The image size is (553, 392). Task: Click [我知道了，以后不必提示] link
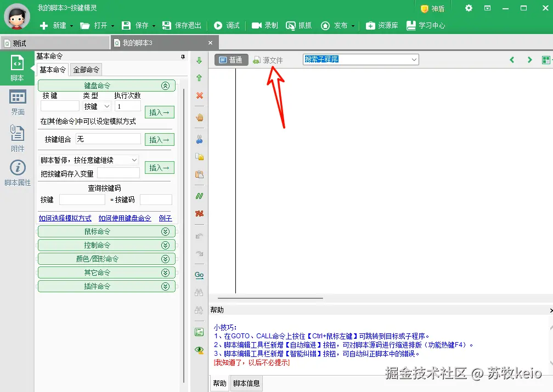251,363
